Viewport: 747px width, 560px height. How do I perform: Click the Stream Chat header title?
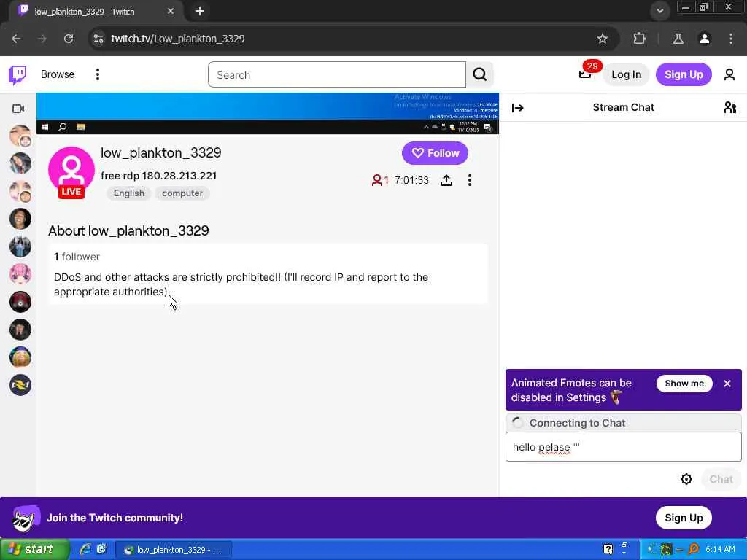[623, 108]
